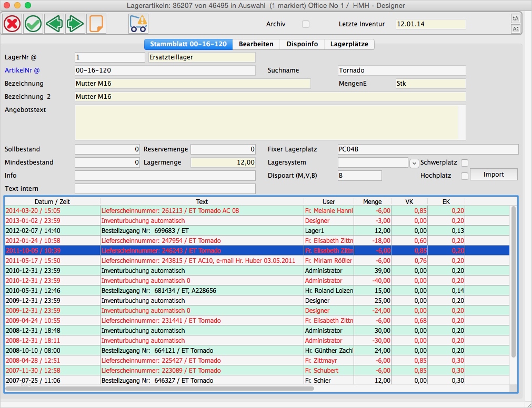Go to next record with right arrow
Viewport: 532px width, 408px height.
point(75,24)
